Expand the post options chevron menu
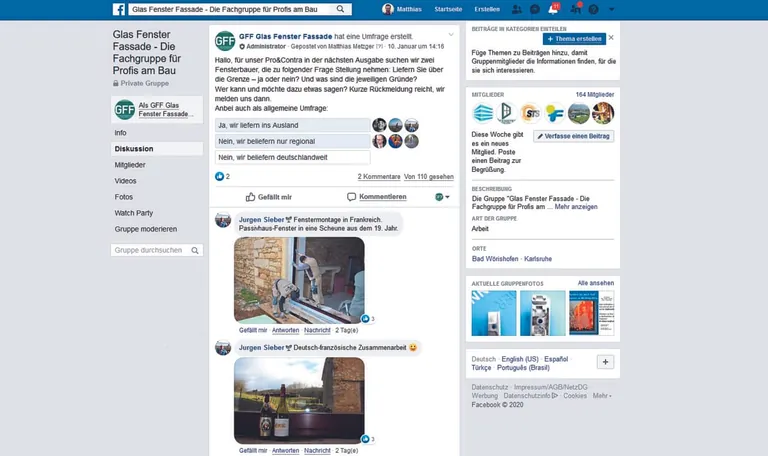 pyautogui.click(x=451, y=35)
